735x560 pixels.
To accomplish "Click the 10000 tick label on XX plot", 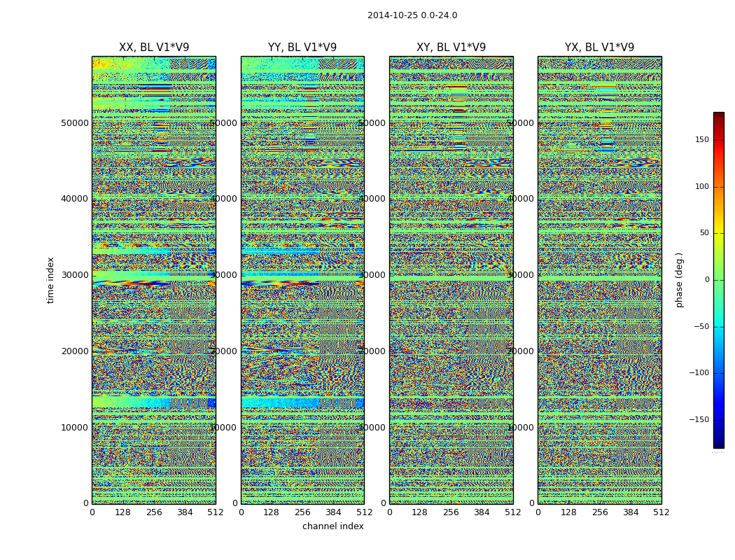I will click(74, 428).
